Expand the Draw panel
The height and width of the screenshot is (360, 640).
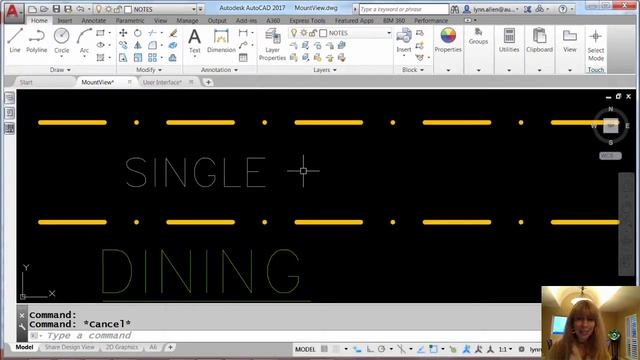(60, 70)
